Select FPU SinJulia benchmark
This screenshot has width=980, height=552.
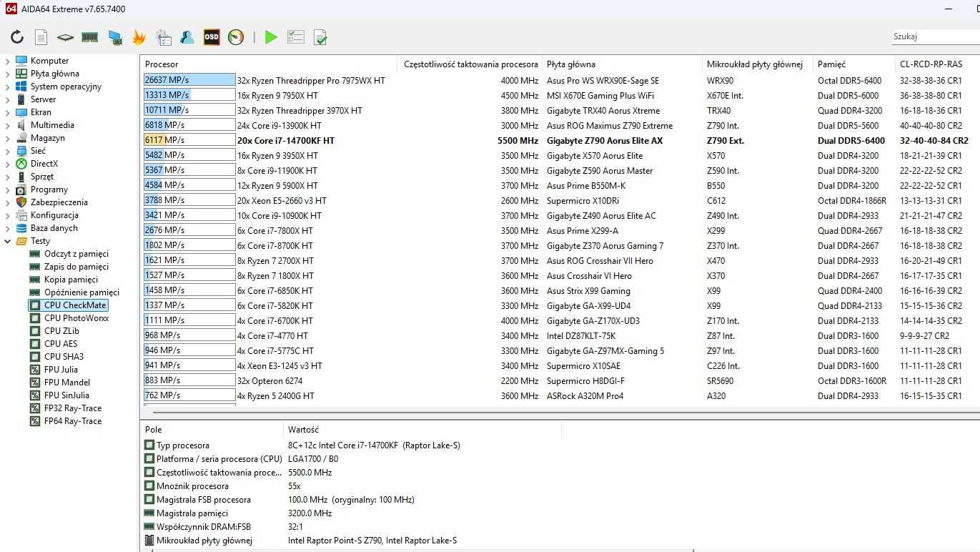point(66,395)
